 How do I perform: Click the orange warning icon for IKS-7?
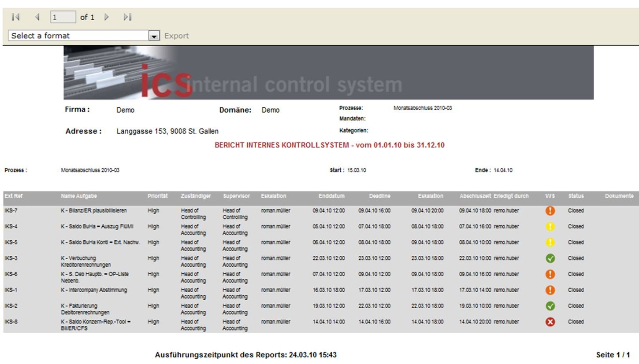(550, 211)
